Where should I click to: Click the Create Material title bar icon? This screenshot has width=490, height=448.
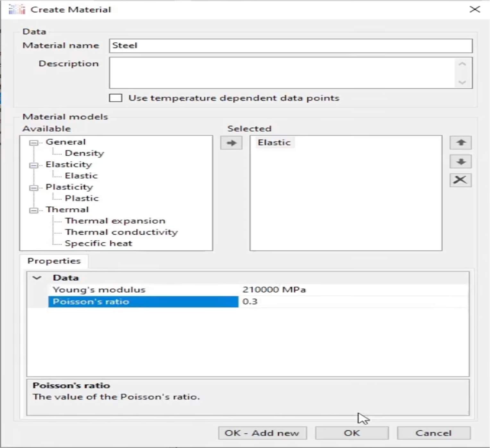pyautogui.click(x=17, y=9)
